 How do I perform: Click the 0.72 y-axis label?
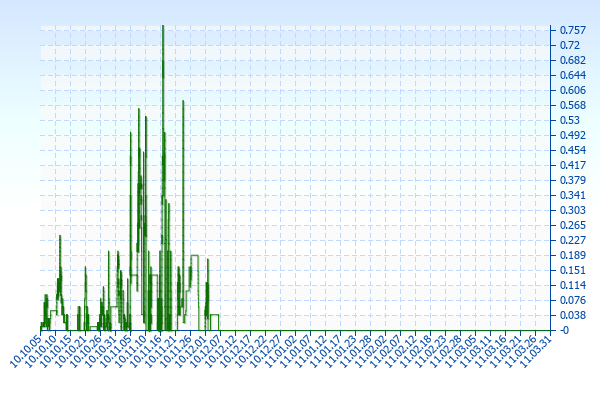[569, 45]
